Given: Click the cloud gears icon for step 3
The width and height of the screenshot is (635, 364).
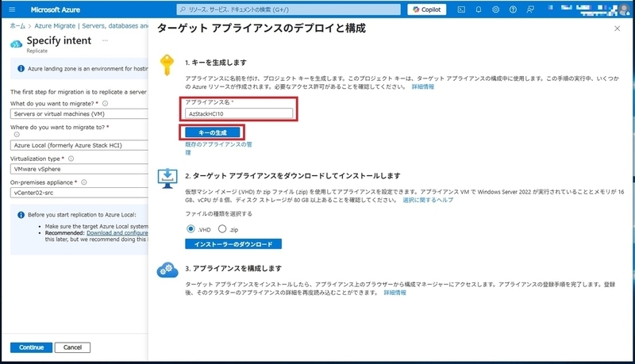Looking at the screenshot, I should pyautogui.click(x=167, y=270).
